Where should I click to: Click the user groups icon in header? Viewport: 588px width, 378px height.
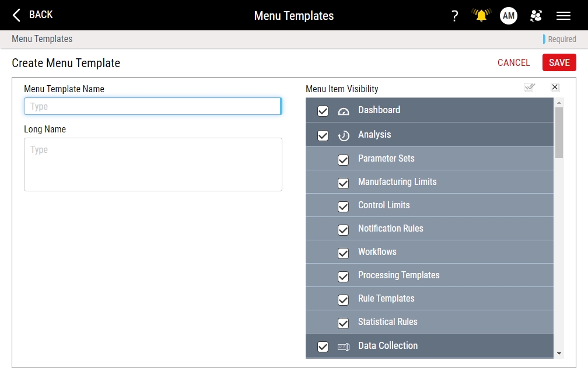(x=535, y=16)
